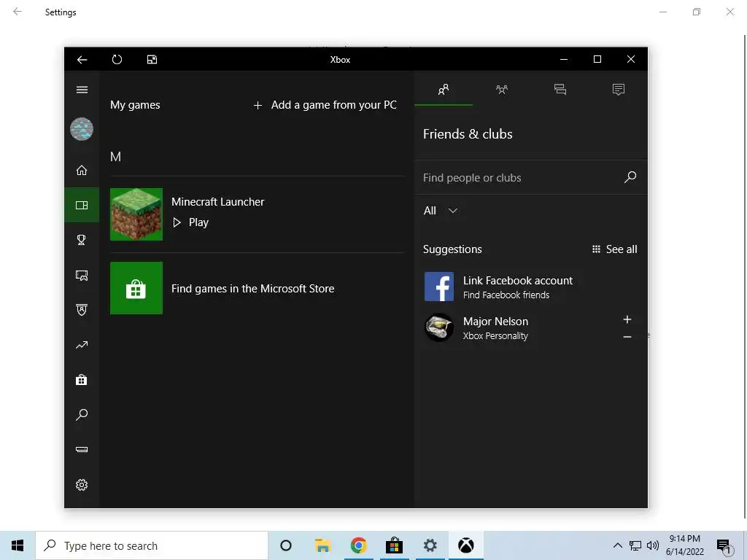Click the taskbar search box
This screenshot has height=560, width=747.
(152, 545)
